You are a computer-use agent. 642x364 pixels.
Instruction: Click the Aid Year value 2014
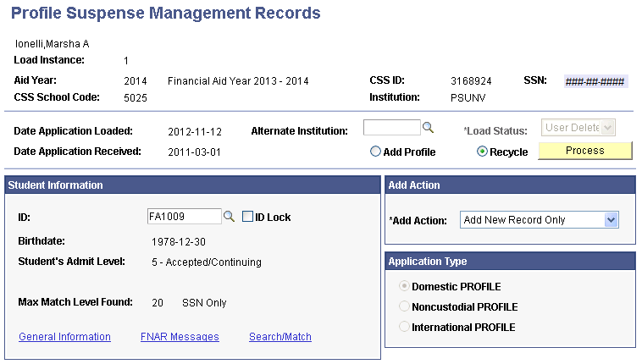pyautogui.click(x=136, y=81)
